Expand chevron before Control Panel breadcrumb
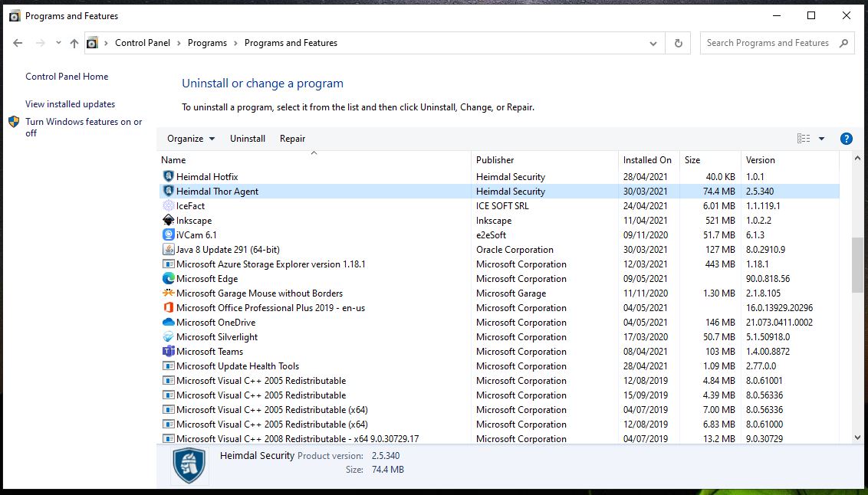Image resolution: width=868 pixels, height=495 pixels. pos(106,43)
